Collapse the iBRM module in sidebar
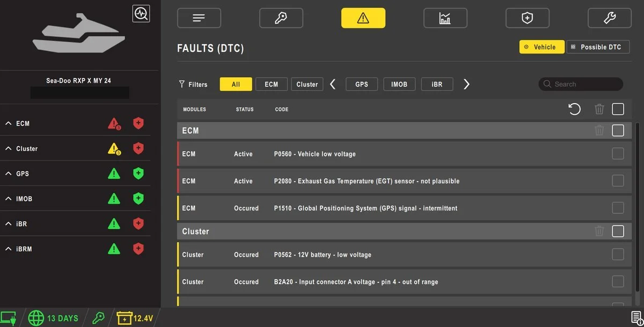The image size is (644, 327). (9, 249)
